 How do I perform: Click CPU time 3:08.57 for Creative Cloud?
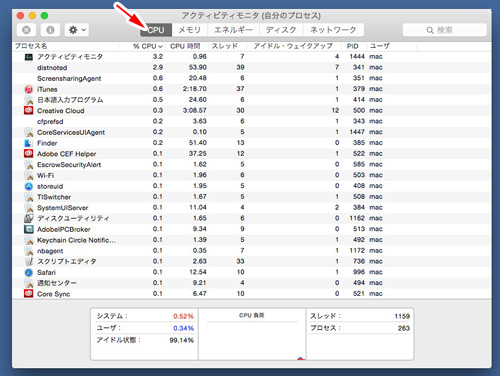195,110
